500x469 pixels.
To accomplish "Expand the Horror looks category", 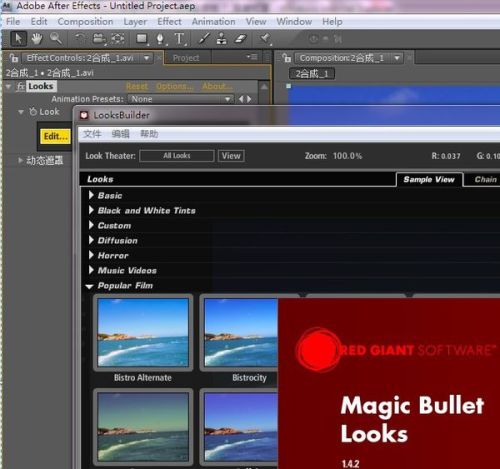I will [91, 255].
